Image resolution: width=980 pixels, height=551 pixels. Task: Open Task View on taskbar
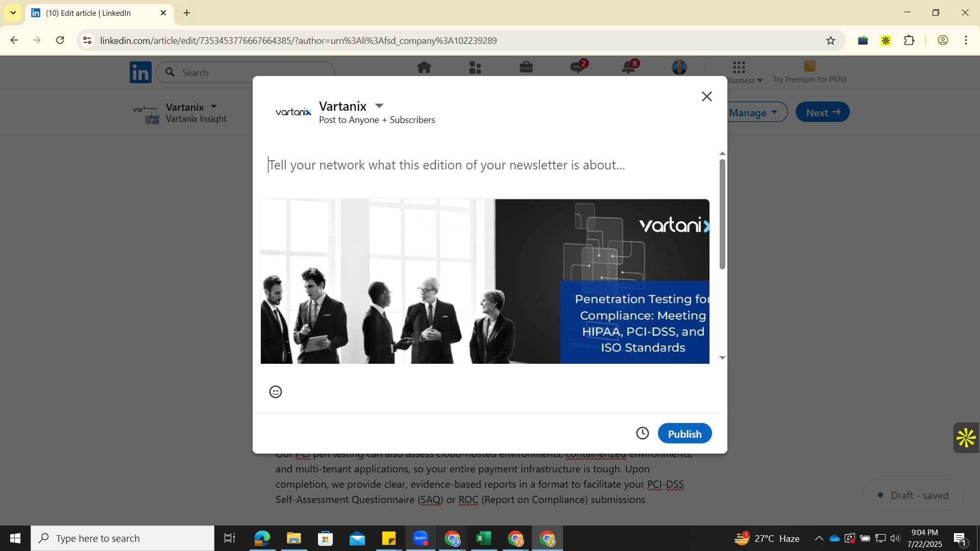[x=230, y=538]
